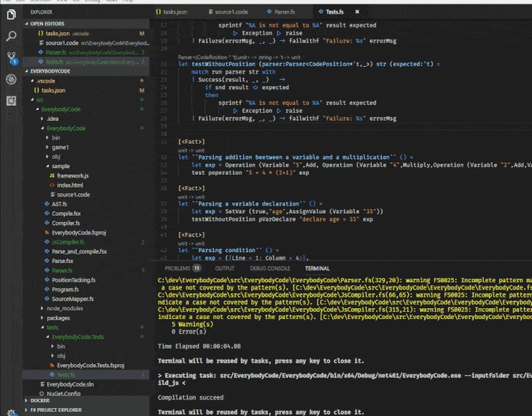Open the Problems panel tab

(178, 268)
